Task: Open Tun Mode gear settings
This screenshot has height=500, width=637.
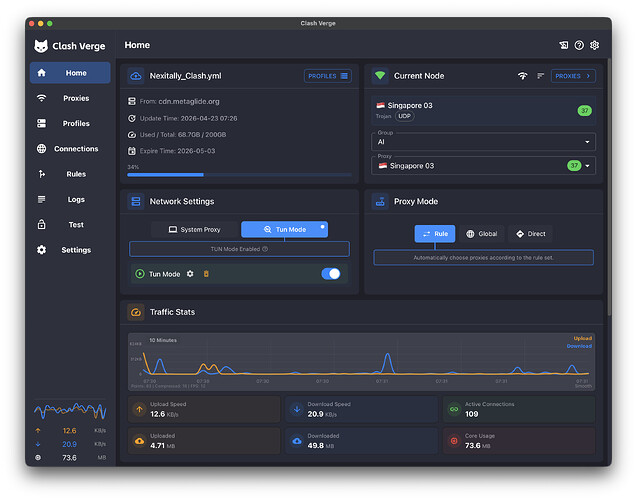Action: click(190, 274)
